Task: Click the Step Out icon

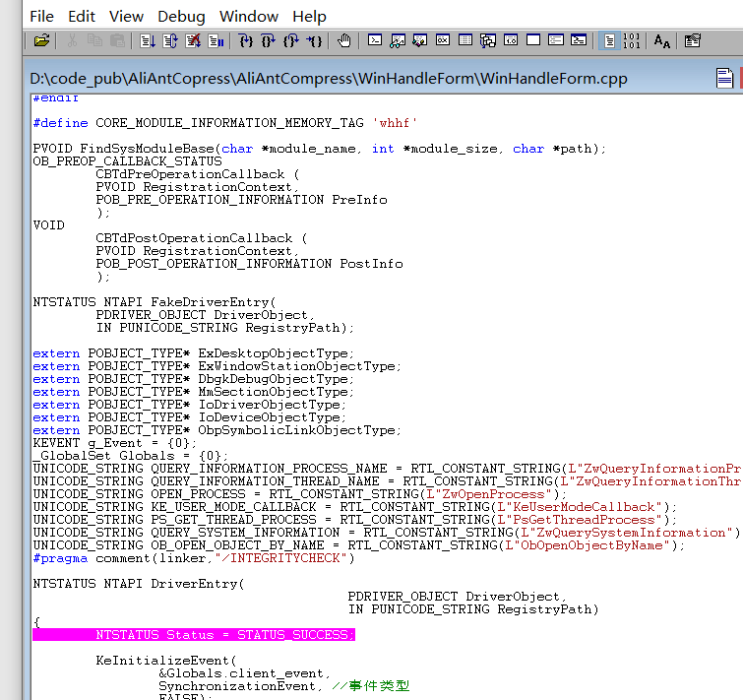Action: point(291,41)
